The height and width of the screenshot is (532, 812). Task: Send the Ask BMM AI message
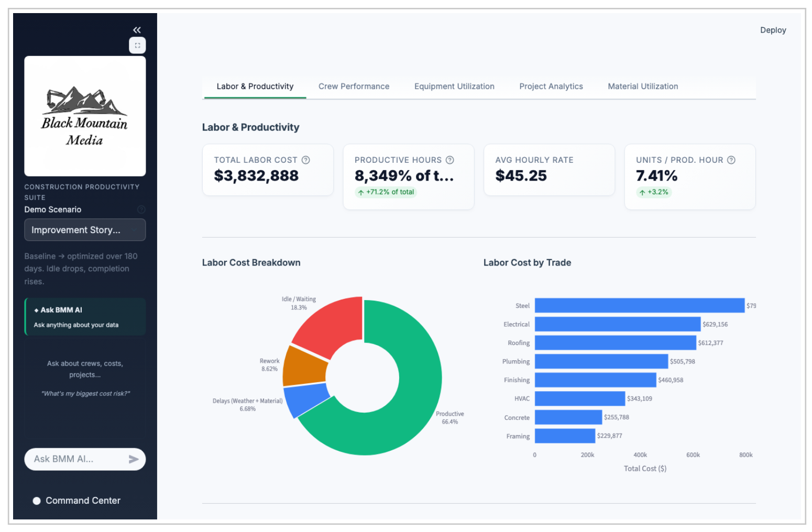tap(134, 459)
